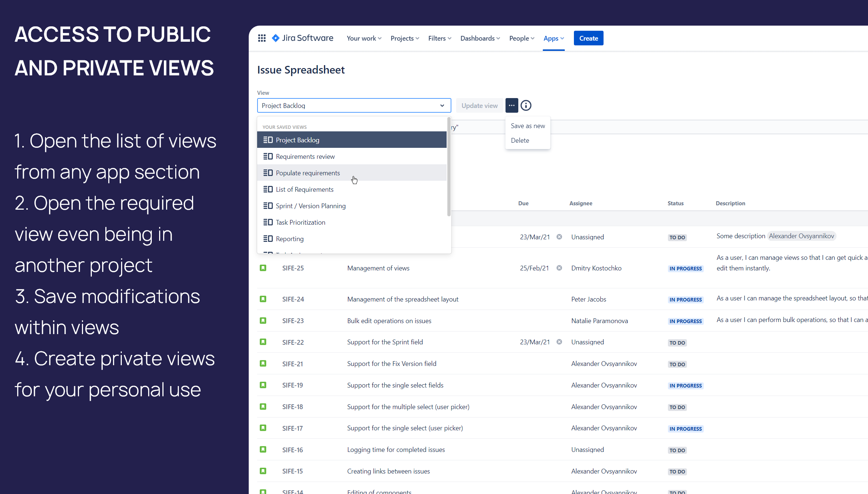Viewport: 868px width, 494px height.
Task: Click the three-dots more actions button
Action: point(511,105)
